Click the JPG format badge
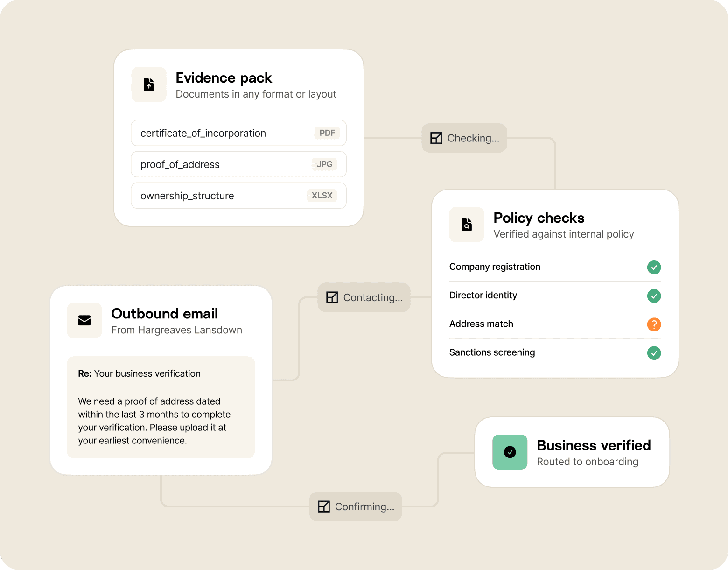This screenshot has width=728, height=570. point(324,164)
